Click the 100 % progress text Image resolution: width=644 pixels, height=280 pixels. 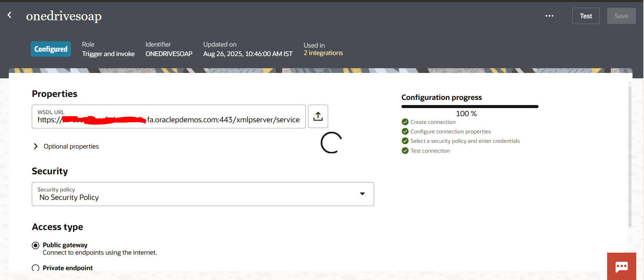coord(466,113)
